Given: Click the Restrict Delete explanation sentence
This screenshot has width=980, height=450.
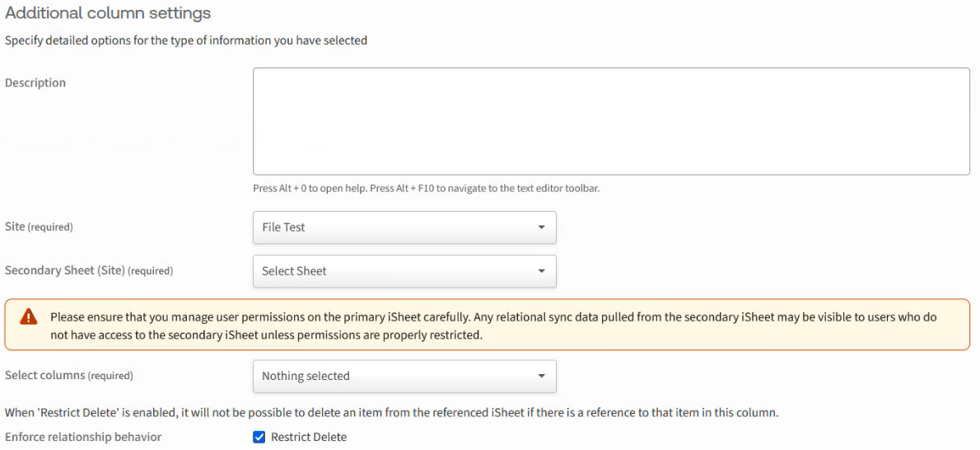Looking at the screenshot, I should click(x=391, y=412).
